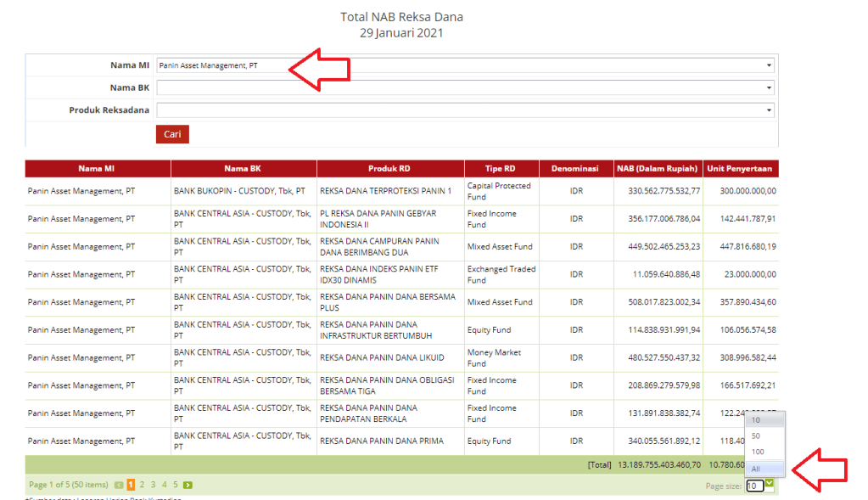Click the Tipe RD column header

501,168
